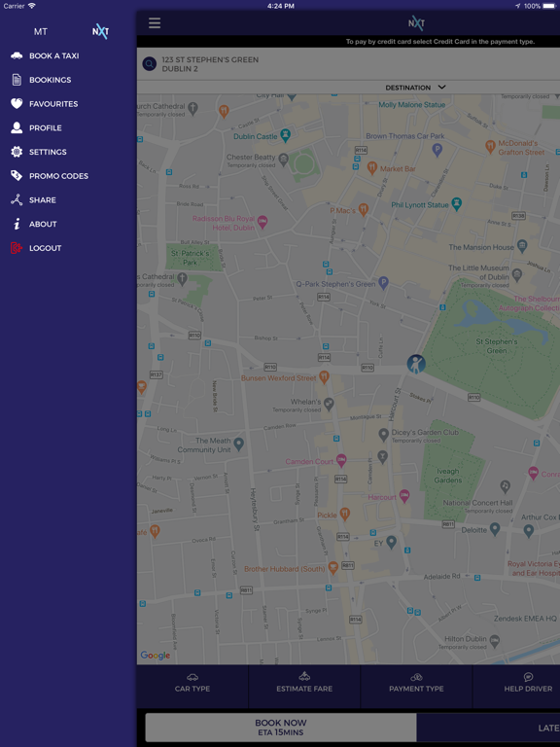
Task: Tap the Car Type button
Action: coord(192,687)
